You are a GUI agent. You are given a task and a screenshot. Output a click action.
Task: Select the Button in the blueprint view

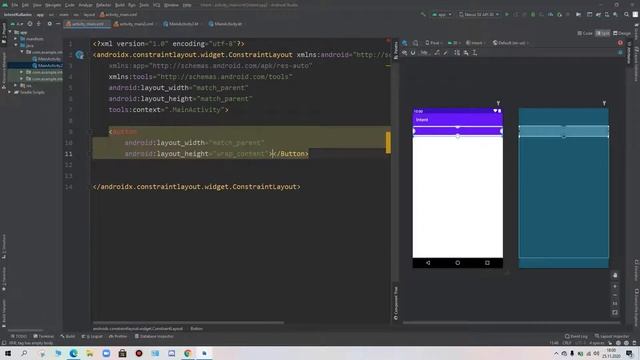(x=564, y=131)
